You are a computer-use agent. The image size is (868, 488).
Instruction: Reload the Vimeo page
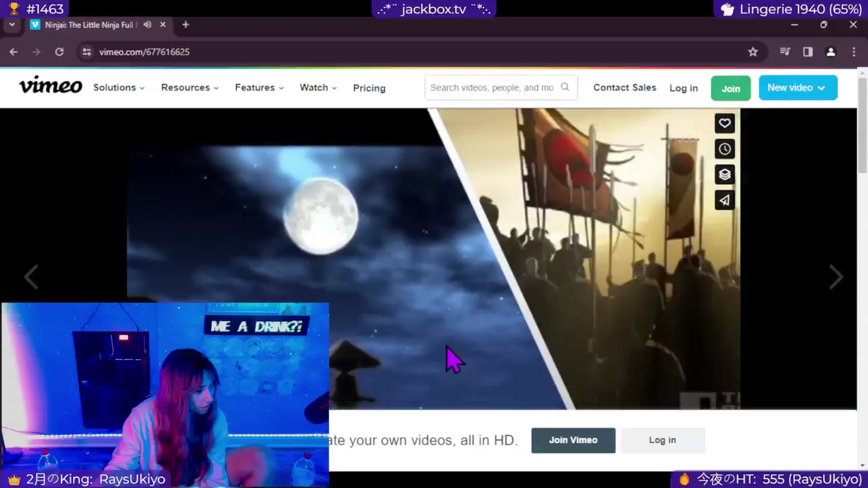(x=59, y=52)
